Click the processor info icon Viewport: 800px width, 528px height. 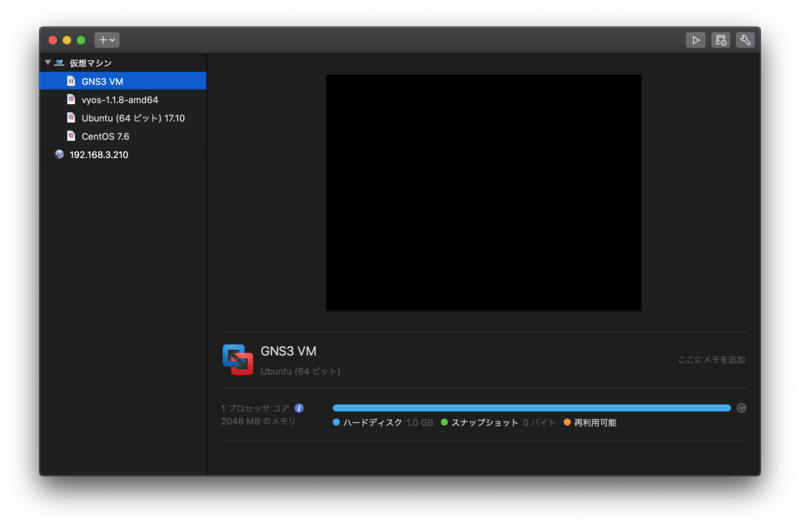click(x=299, y=408)
